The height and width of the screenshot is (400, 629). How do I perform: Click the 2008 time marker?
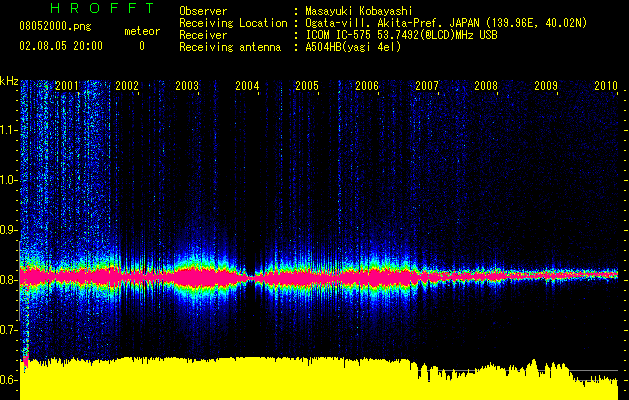[486, 86]
